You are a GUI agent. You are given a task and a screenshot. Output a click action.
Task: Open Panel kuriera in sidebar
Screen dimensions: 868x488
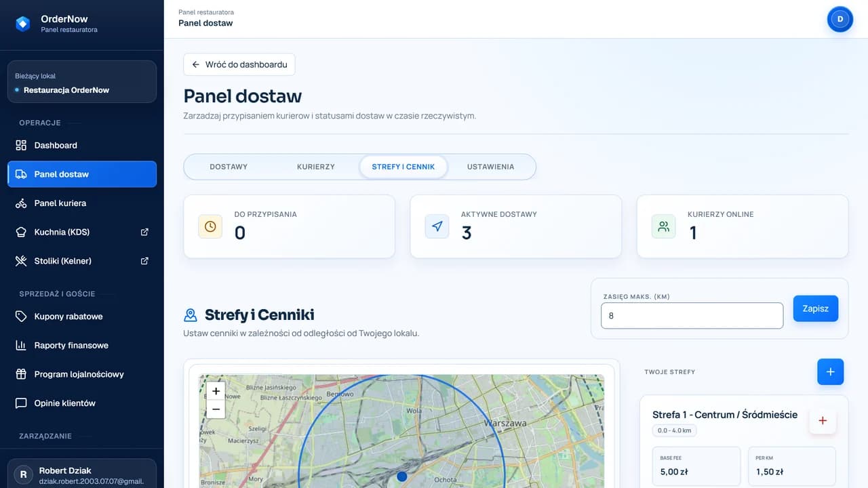[x=82, y=203]
